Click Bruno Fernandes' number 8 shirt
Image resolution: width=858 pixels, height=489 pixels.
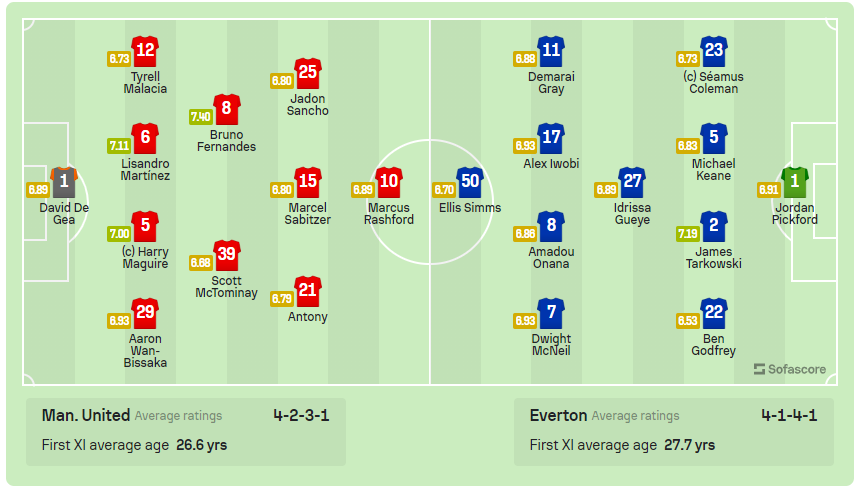pos(227,109)
